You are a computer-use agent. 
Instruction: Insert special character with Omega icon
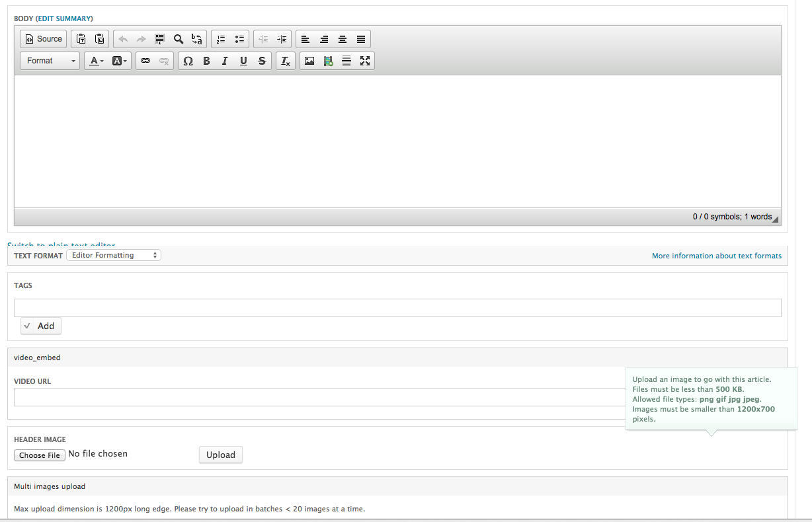(188, 61)
